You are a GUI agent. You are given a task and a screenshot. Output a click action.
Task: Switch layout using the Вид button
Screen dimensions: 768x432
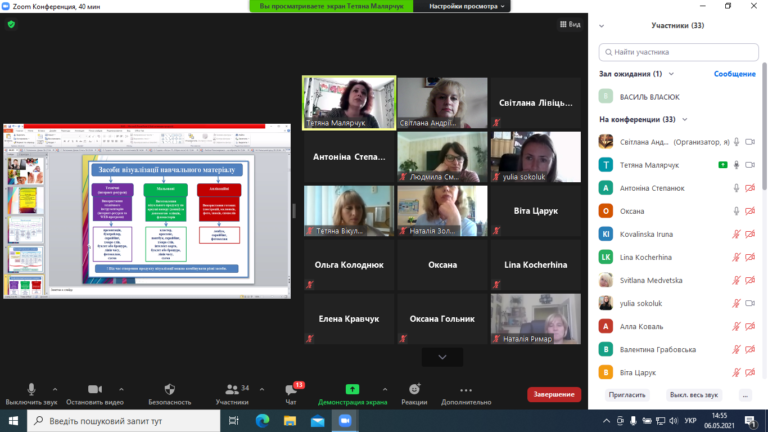(x=570, y=24)
